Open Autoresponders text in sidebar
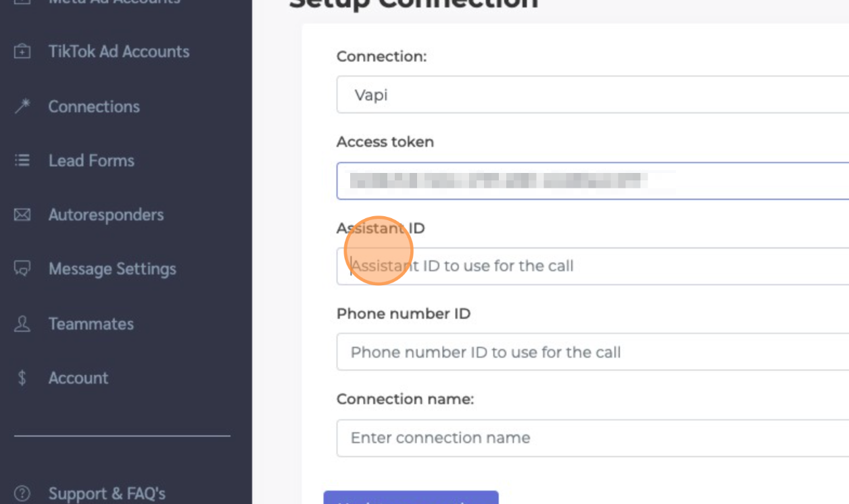This screenshot has width=849, height=504. point(106,215)
